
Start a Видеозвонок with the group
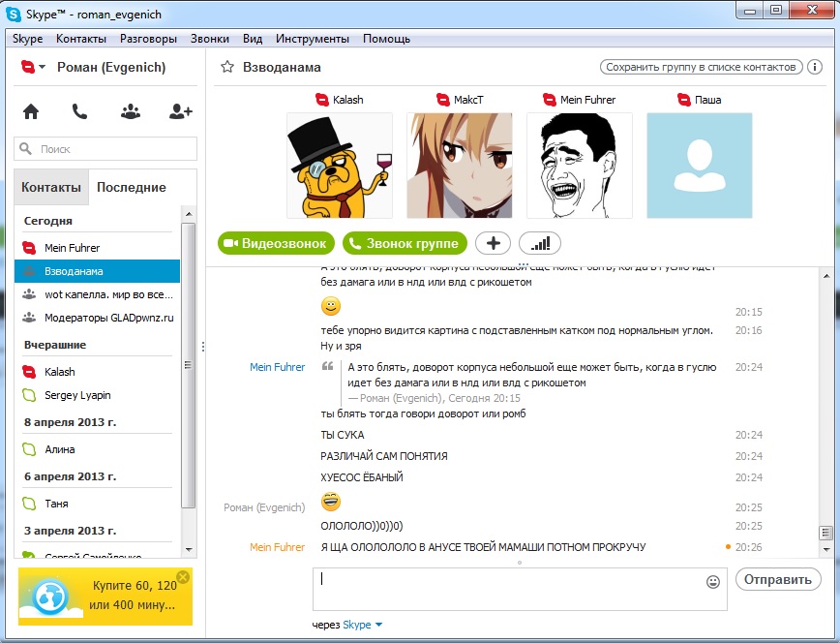277,243
